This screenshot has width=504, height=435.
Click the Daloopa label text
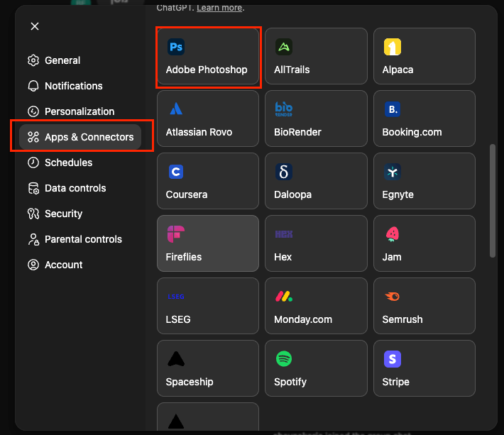tap(292, 194)
